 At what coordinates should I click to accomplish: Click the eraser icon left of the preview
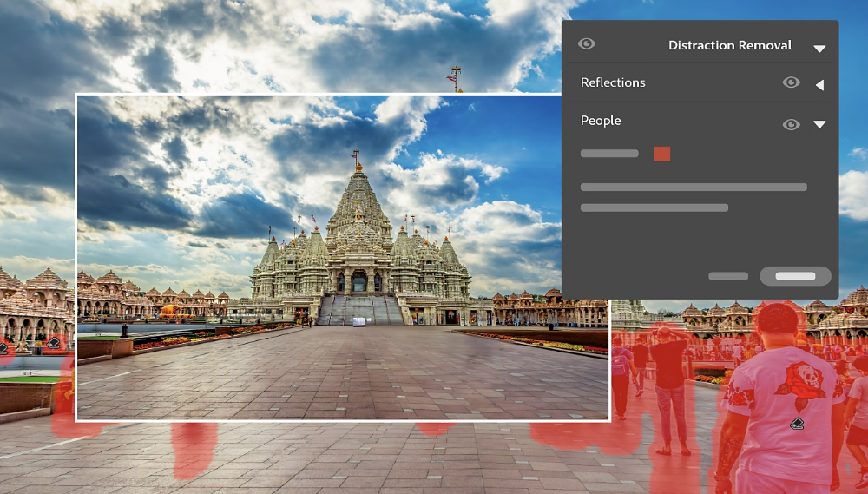[54, 343]
